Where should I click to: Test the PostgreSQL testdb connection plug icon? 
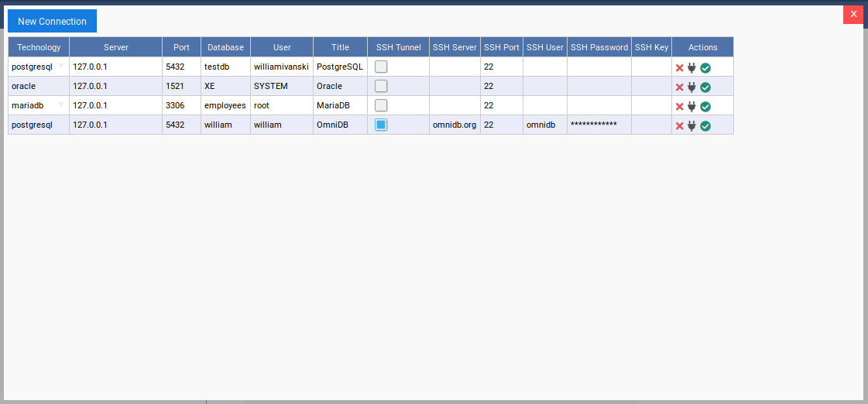691,67
